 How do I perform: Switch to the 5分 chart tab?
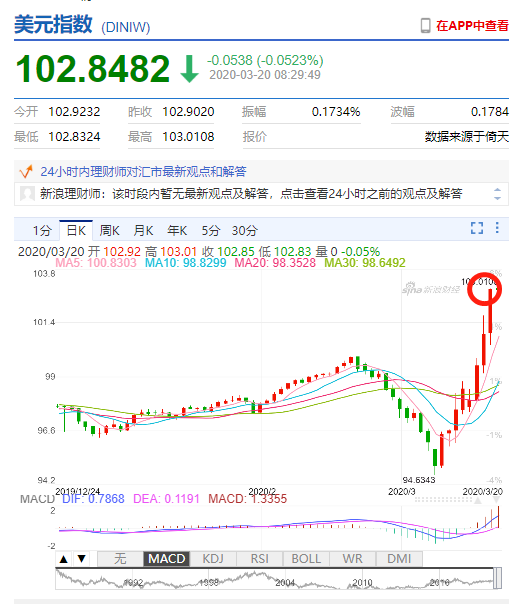pos(211,230)
